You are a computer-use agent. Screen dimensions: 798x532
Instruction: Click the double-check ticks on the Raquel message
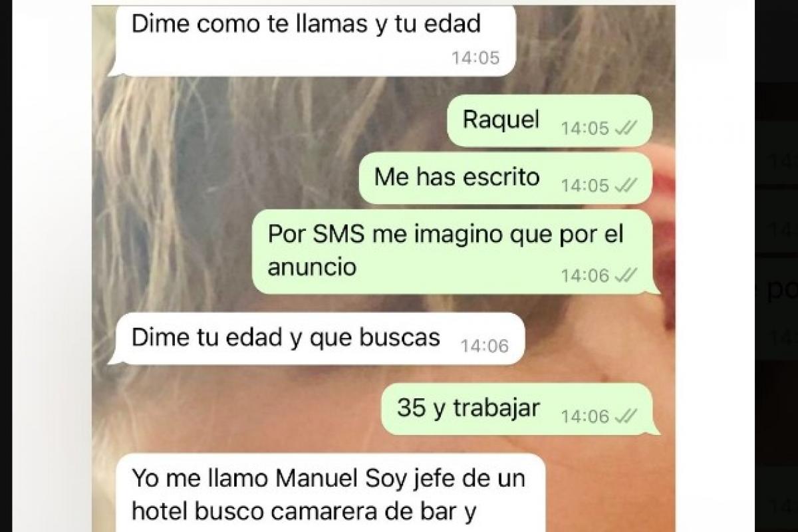point(625,129)
